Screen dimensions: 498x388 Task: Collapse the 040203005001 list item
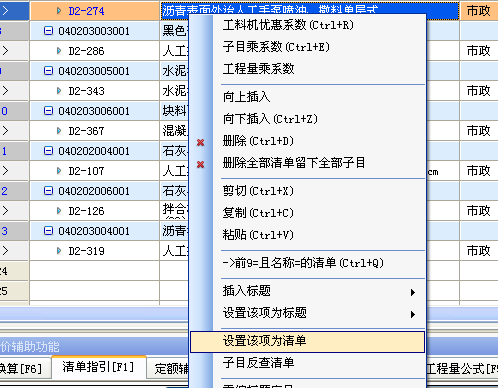pyautogui.click(x=48, y=71)
